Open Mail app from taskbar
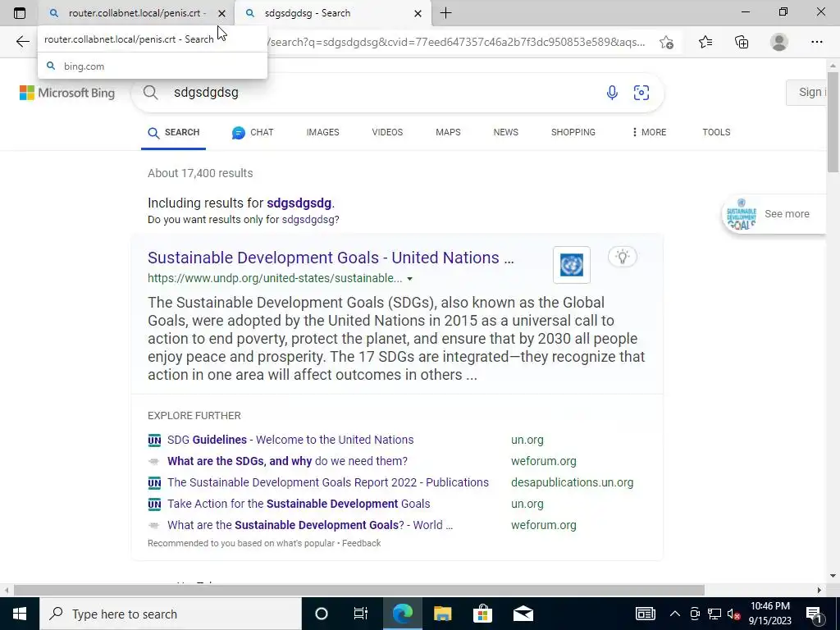This screenshot has width=840, height=630. click(x=523, y=614)
